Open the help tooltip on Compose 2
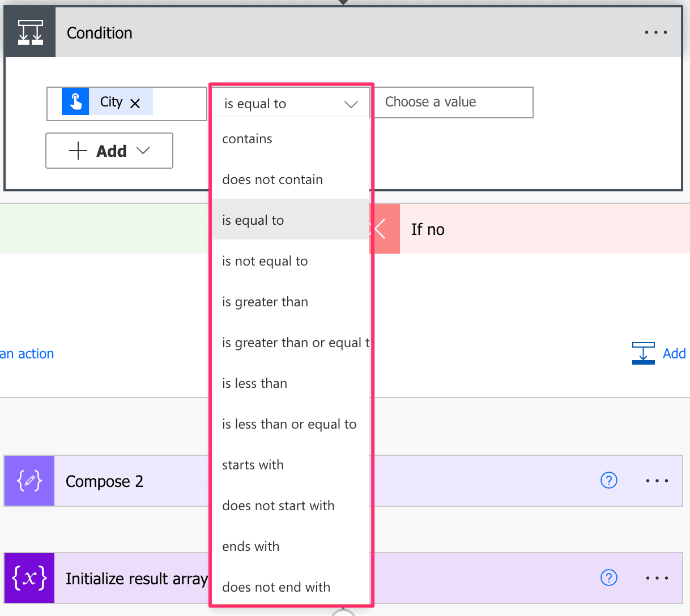Screen dimensions: 690x616 [608, 480]
